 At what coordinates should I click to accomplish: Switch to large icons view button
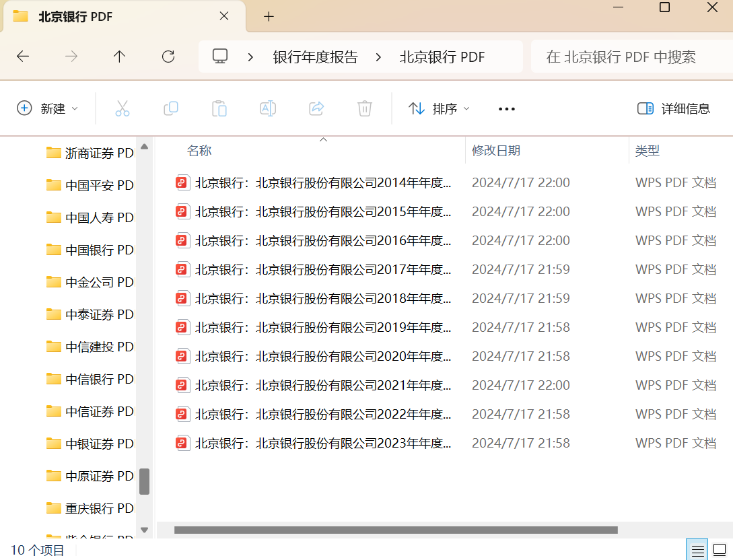tap(720, 550)
